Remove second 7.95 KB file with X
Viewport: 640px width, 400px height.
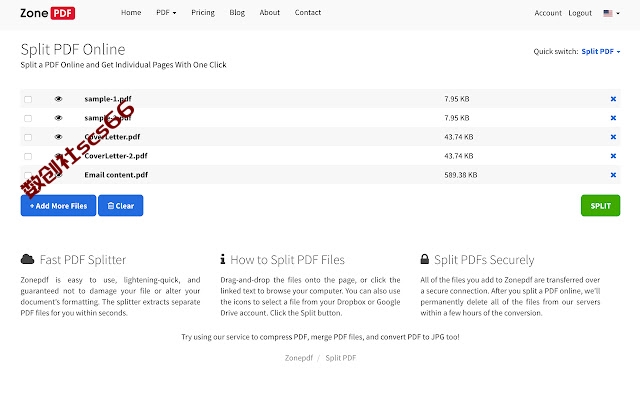pyautogui.click(x=613, y=118)
